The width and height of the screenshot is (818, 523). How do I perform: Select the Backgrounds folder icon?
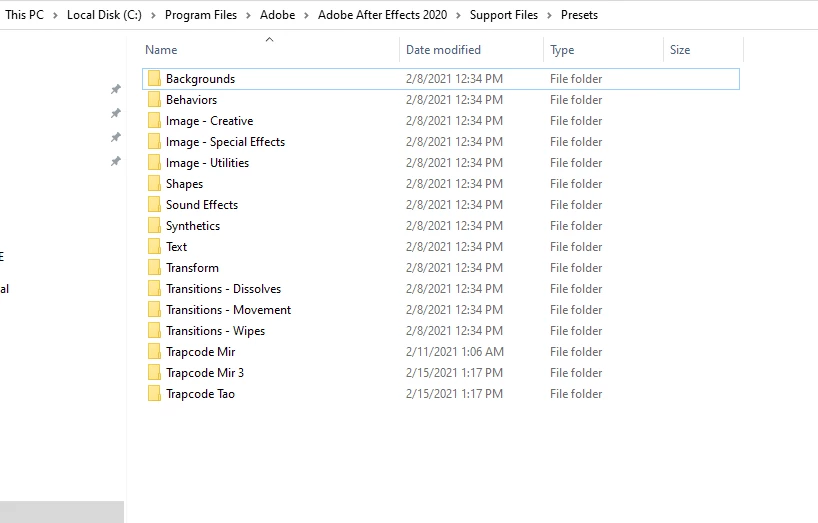[154, 78]
